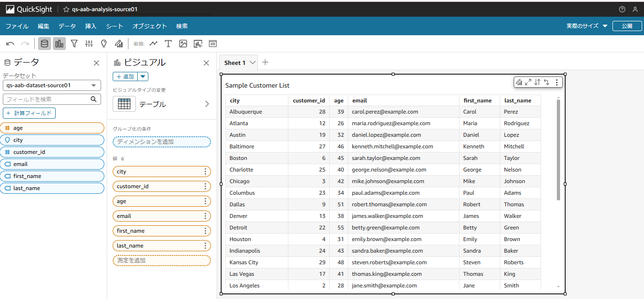644x299 pixels.
Task: Click the 計算フィールド button
Action: pos(29,113)
